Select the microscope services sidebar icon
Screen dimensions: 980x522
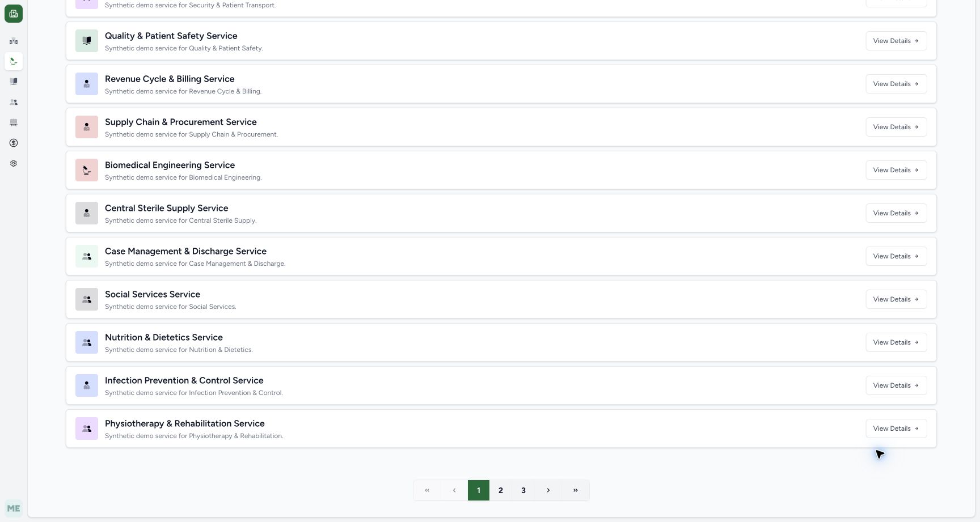14,61
